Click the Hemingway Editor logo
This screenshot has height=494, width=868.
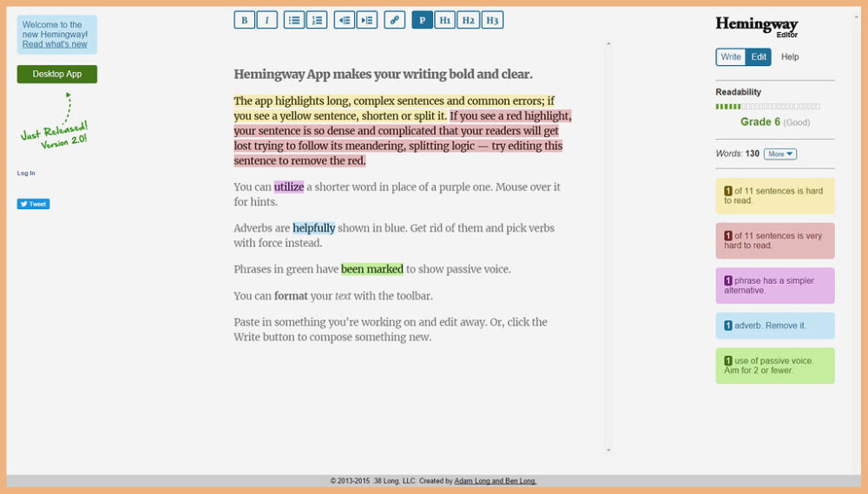(x=757, y=27)
